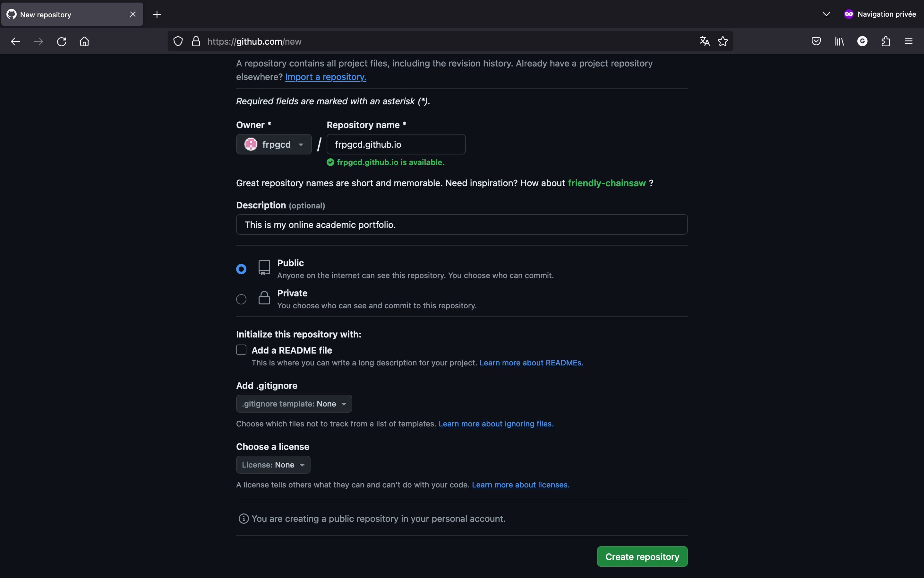Click the forward navigation arrow

[x=38, y=41]
